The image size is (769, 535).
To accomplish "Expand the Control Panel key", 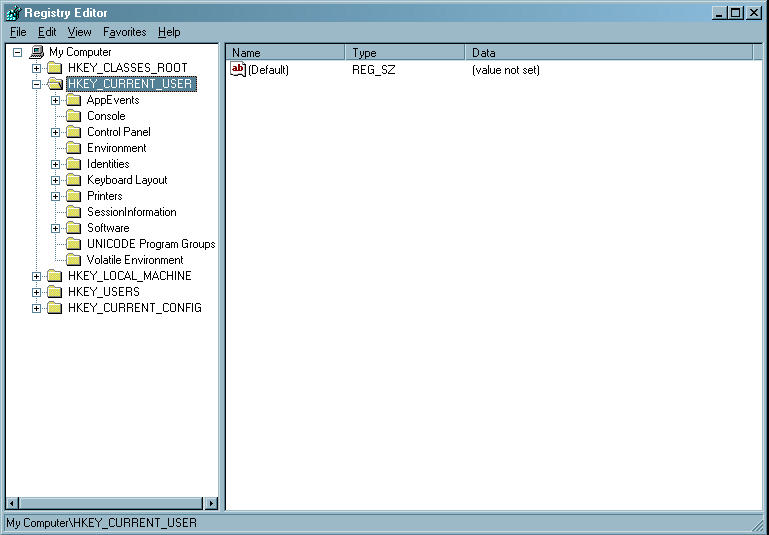I will click(55, 132).
